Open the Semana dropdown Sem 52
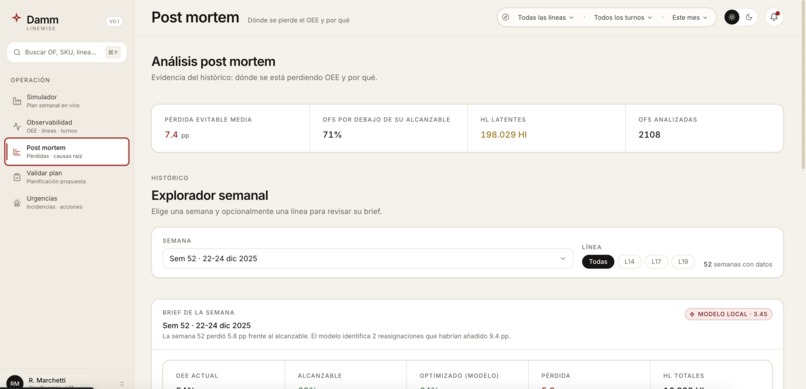The image size is (806, 389). click(x=368, y=258)
